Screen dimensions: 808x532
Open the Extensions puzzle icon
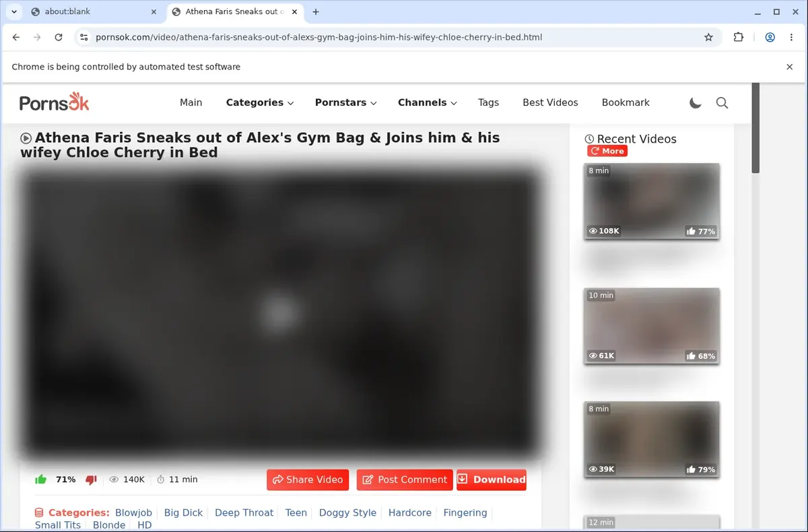pos(739,38)
